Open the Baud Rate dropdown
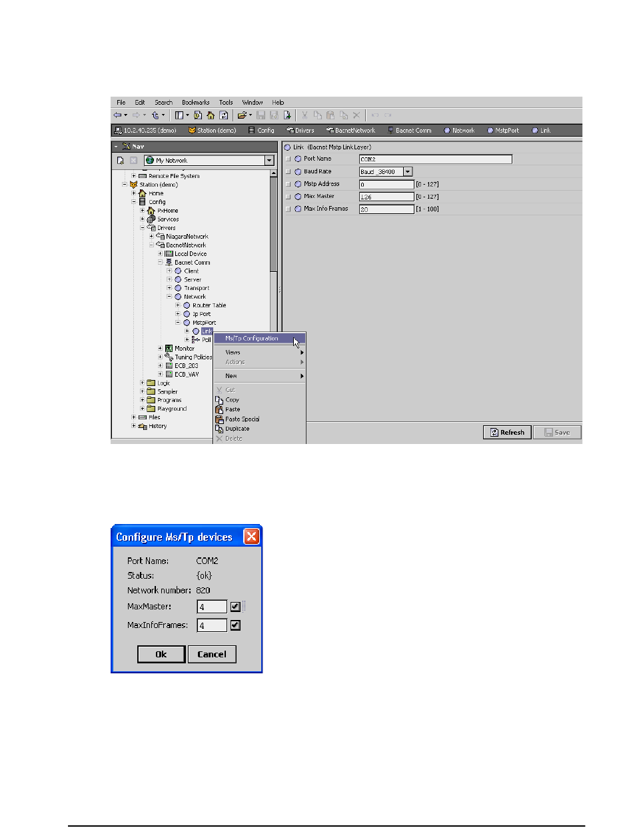Screen dimensions: 633x840 coord(408,171)
